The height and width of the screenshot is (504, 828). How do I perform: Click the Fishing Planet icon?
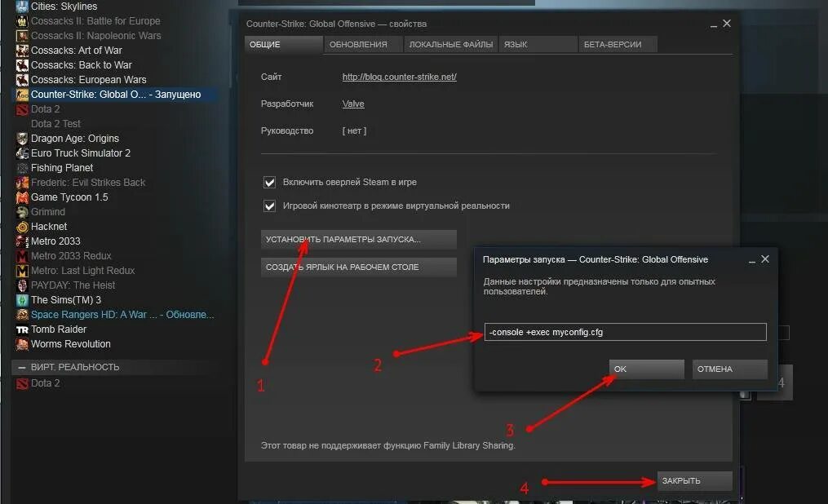pos(22,168)
